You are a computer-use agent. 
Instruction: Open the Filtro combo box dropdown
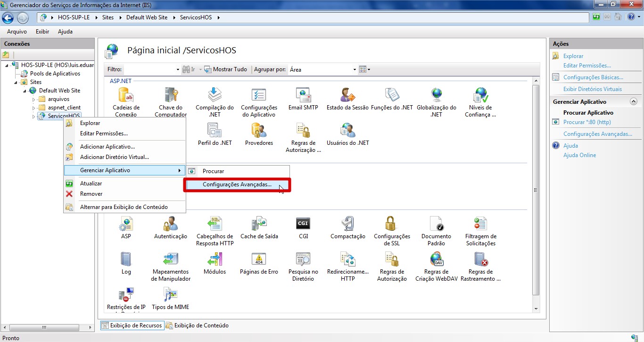click(x=178, y=70)
